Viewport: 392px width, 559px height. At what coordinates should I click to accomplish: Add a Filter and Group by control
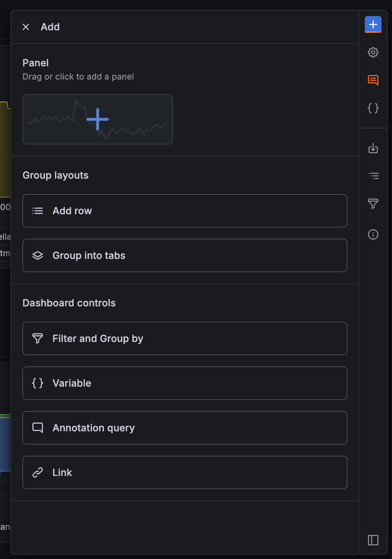[184, 338]
